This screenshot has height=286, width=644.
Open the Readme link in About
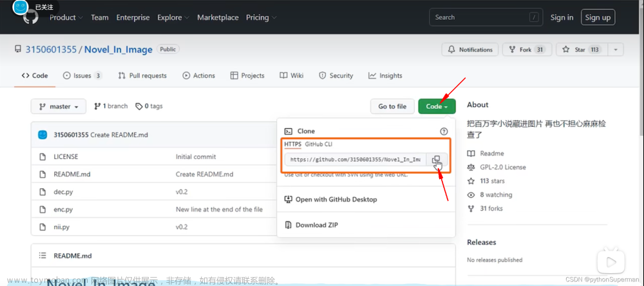(486, 153)
